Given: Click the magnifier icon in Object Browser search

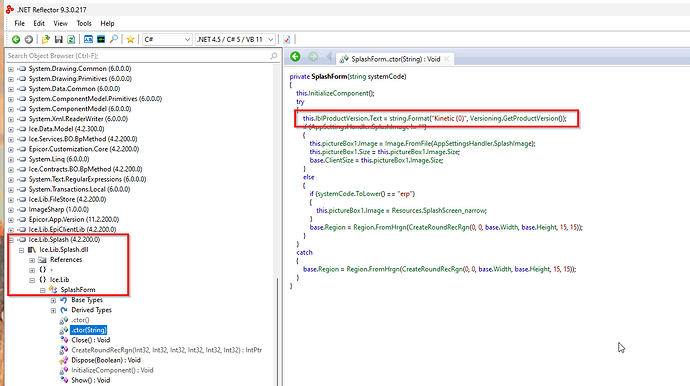Looking at the screenshot, I should (x=274, y=56).
